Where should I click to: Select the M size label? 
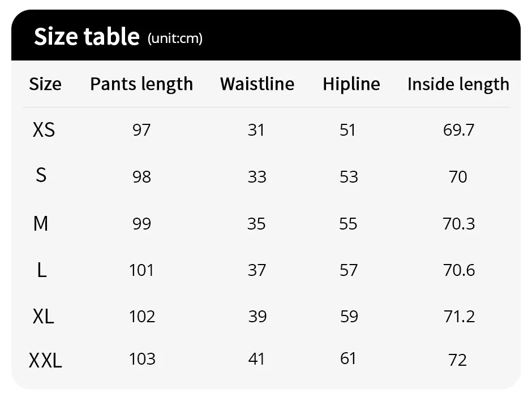(41, 224)
